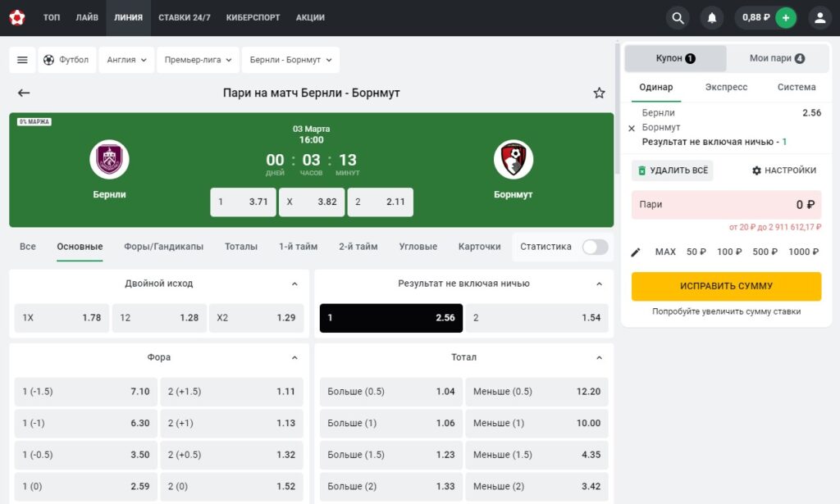Open notifications bell icon

coord(712,18)
